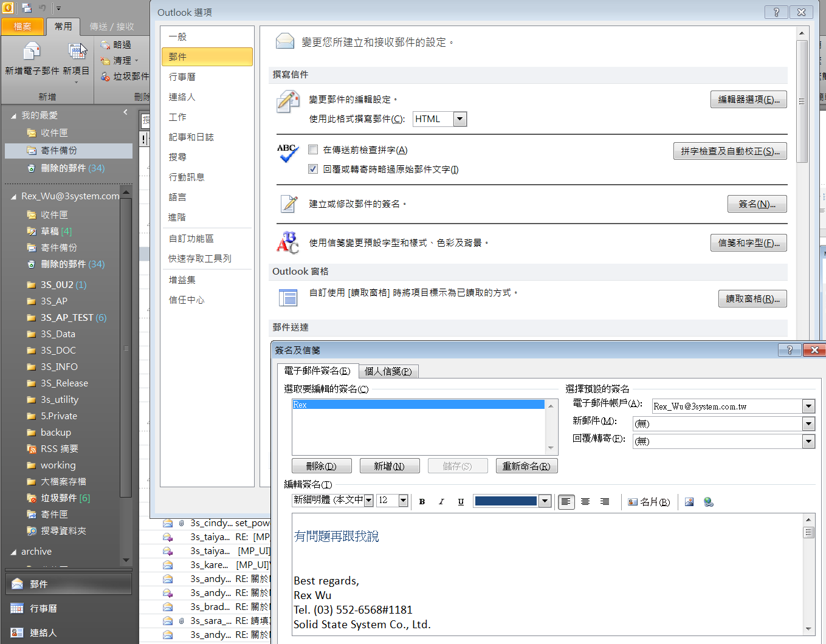Click the 讀取窗格 button
826x644 pixels.
pyautogui.click(x=752, y=299)
